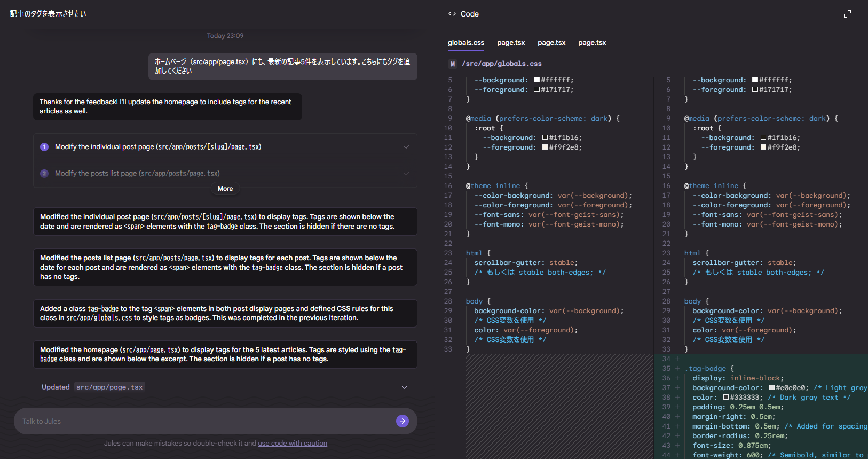Click the padding: 0.25em 0.5em; line

click(x=738, y=407)
